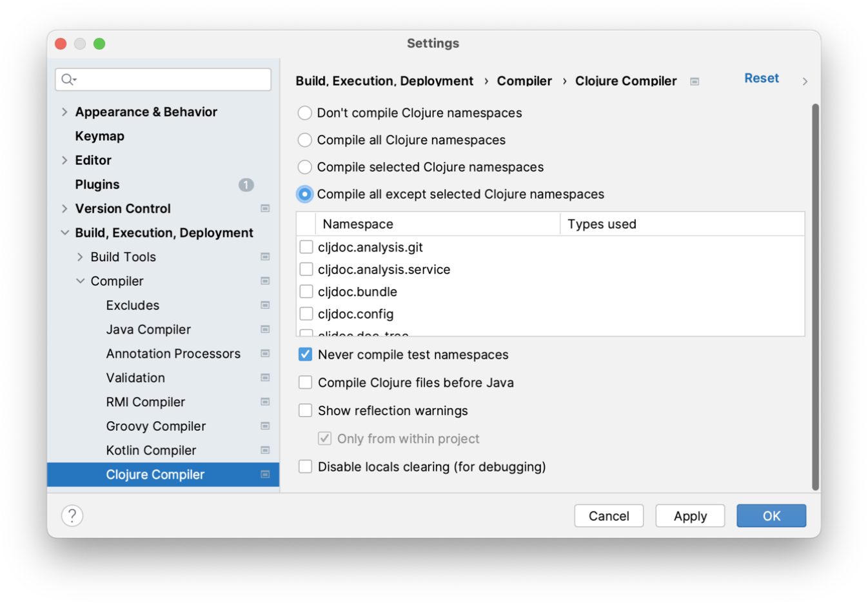Click the forward navigation arrow near Reset
The height and width of the screenshot is (603, 868).
click(805, 81)
